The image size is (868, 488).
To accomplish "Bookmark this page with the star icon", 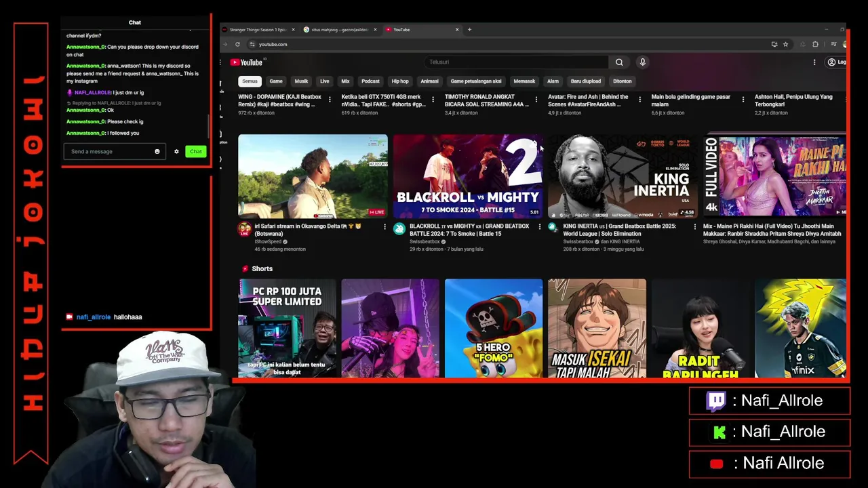I will pyautogui.click(x=785, y=44).
